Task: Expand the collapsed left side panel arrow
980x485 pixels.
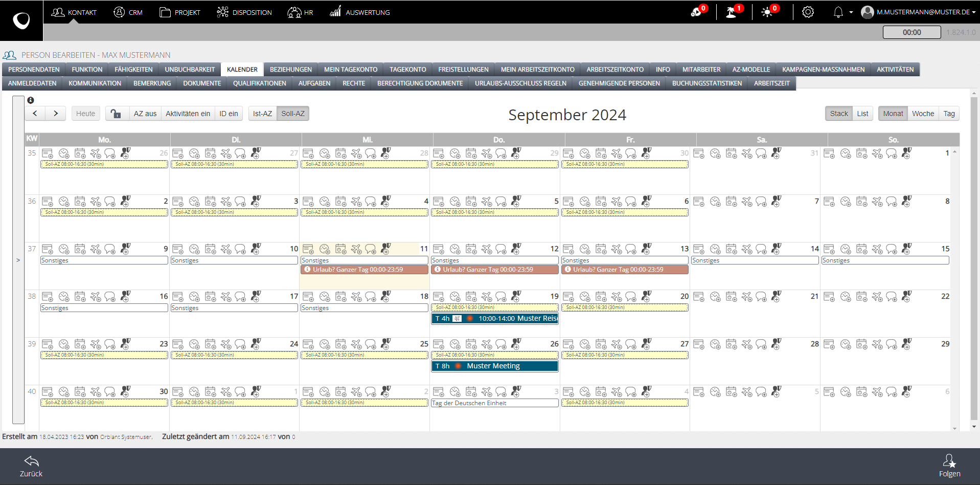Action: [18, 260]
